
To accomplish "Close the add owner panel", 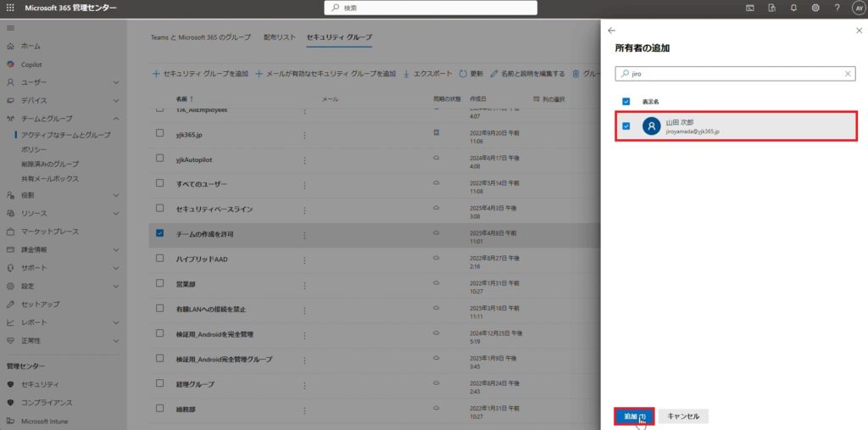I will tap(859, 31).
